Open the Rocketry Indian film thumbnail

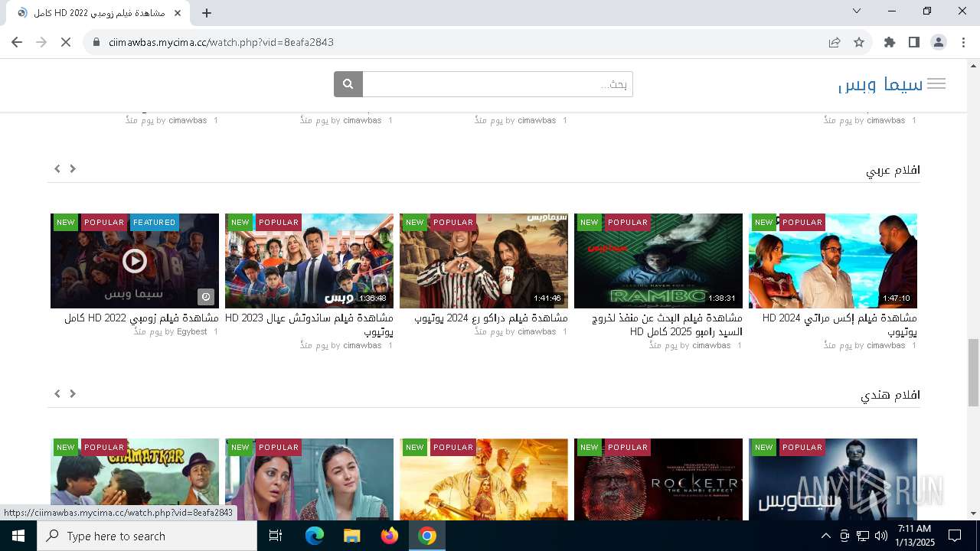click(658, 479)
